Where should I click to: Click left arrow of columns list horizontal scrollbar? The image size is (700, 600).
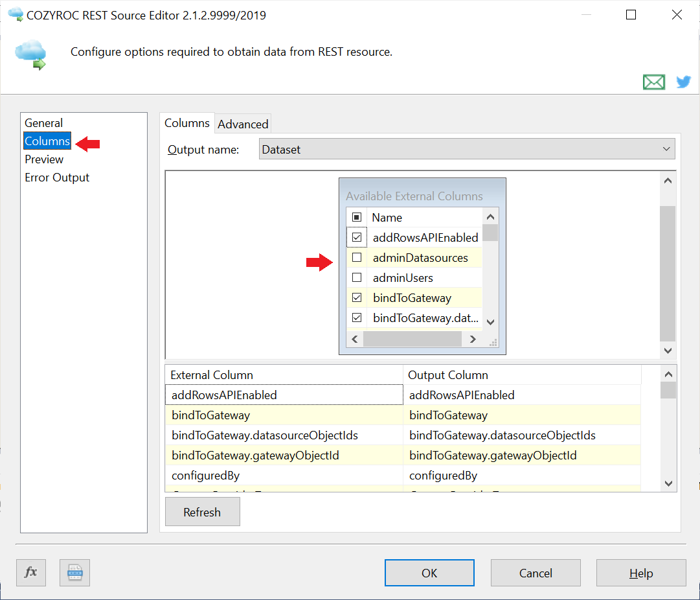pos(355,339)
